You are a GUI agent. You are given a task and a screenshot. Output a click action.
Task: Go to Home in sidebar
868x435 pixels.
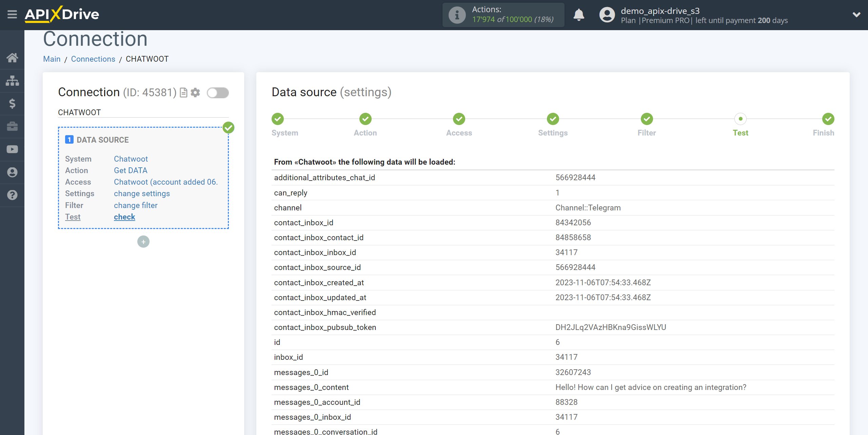[12, 58]
